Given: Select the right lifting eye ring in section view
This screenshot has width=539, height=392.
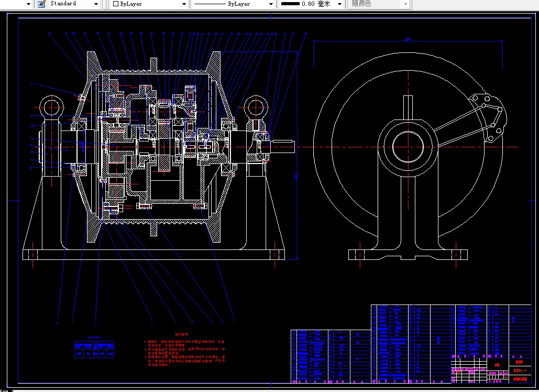Looking at the screenshot, I should point(255,107).
